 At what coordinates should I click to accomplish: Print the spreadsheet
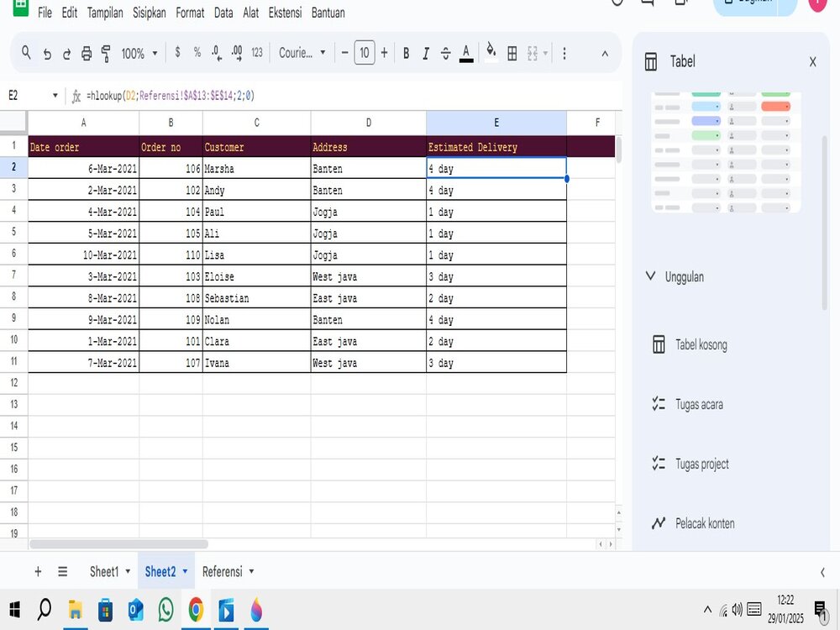click(87, 53)
